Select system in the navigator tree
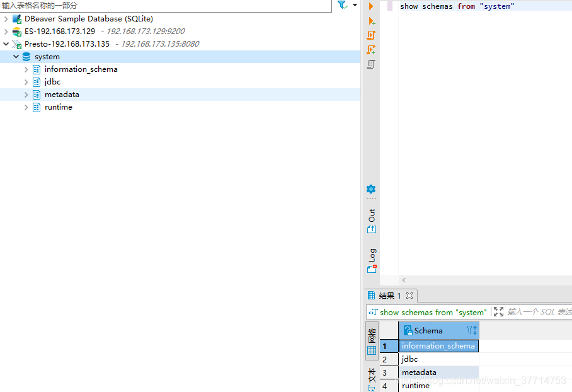 pyautogui.click(x=47, y=57)
